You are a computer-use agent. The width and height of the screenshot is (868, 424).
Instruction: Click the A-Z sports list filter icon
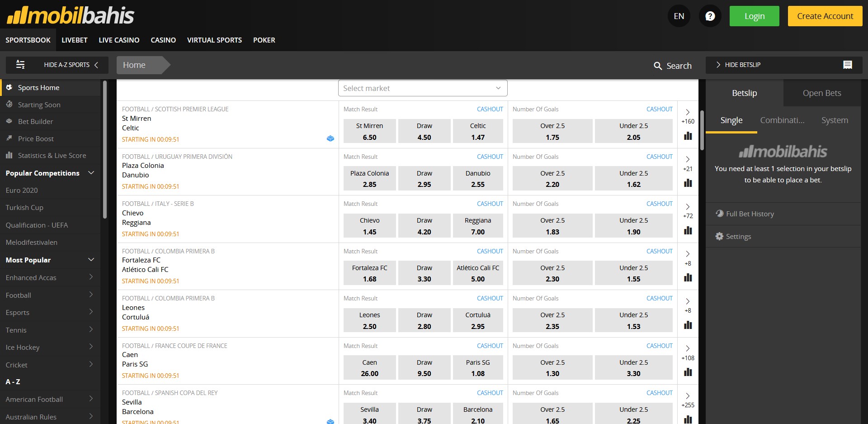[20, 65]
